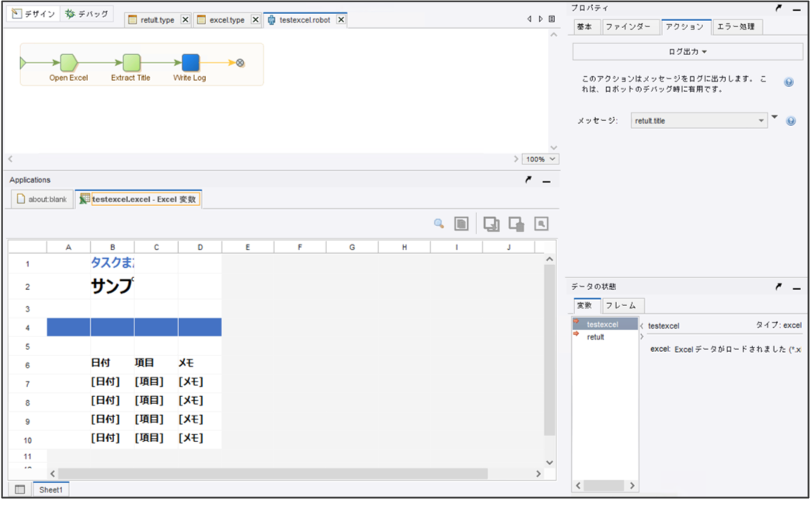Select row 4 header
812x505 pixels.
tap(27, 327)
